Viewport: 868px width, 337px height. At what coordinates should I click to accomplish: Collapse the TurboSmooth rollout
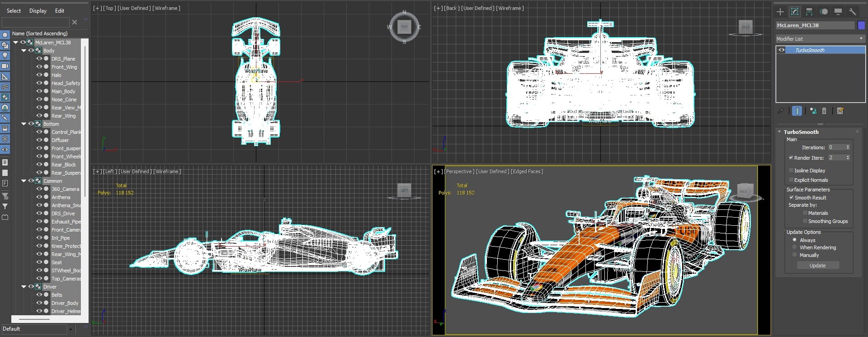(x=779, y=132)
